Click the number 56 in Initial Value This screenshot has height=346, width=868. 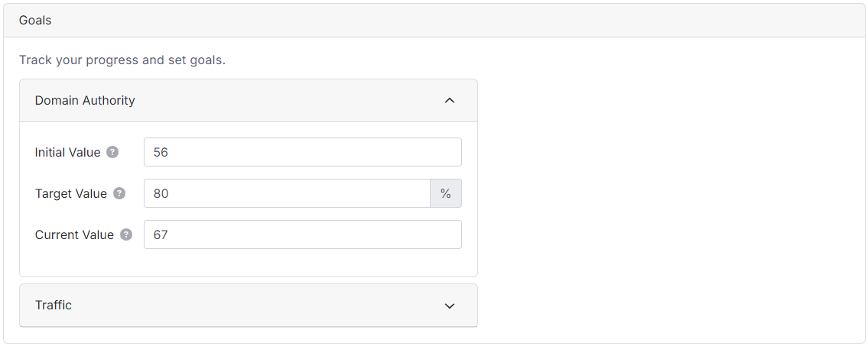(x=161, y=152)
